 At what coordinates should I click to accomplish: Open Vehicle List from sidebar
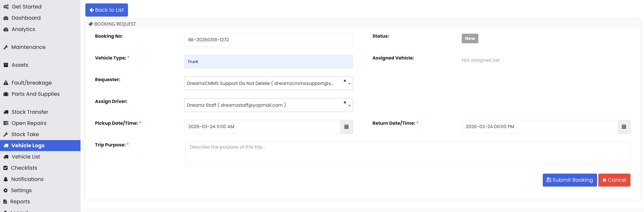26,157
